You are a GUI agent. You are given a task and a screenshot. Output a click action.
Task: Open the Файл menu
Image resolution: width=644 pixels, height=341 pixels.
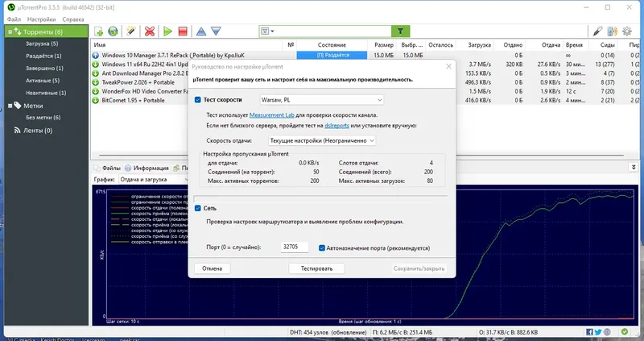[x=14, y=19]
